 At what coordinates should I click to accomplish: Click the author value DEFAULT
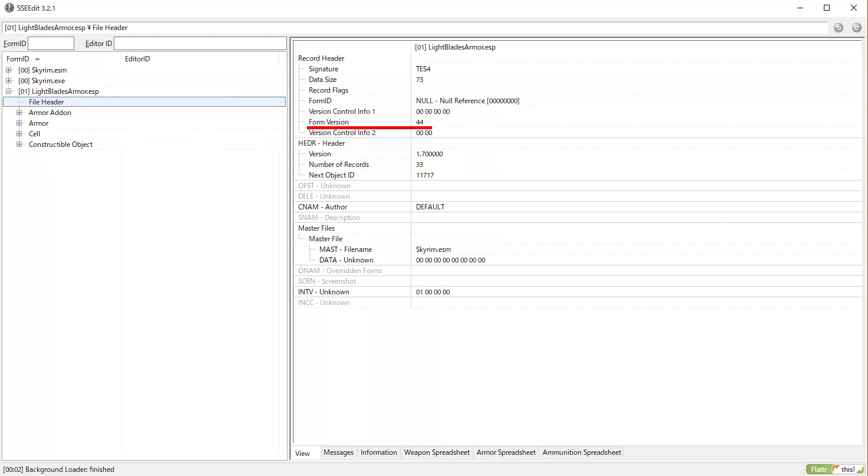(430, 207)
